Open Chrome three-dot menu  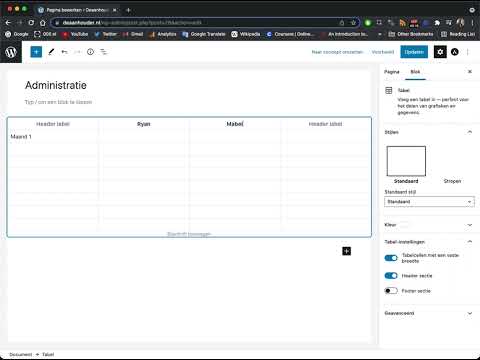473,23
